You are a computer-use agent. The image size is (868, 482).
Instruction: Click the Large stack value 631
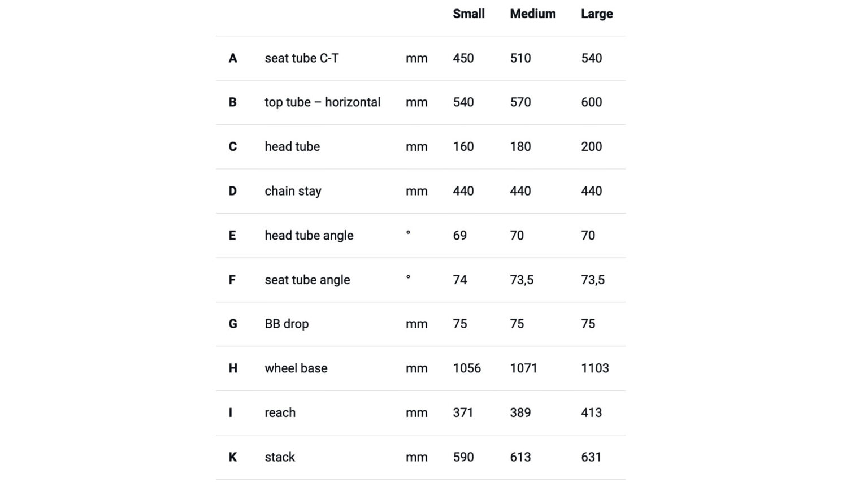(591, 457)
